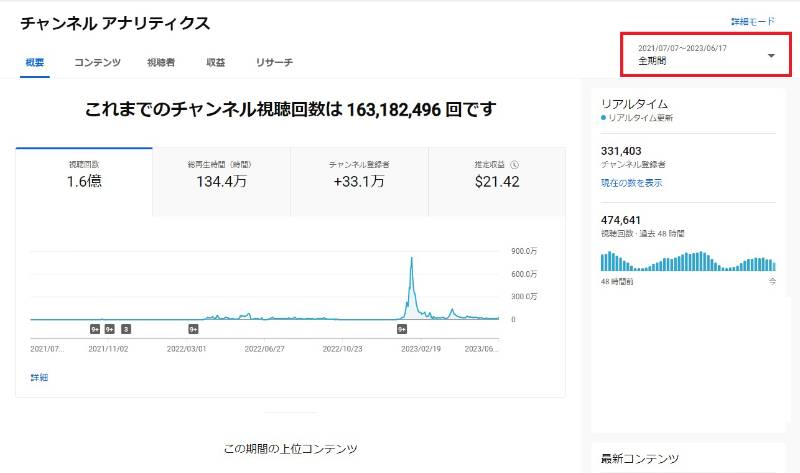
Task: Open the 収益 revenue tab
Action: (x=215, y=62)
